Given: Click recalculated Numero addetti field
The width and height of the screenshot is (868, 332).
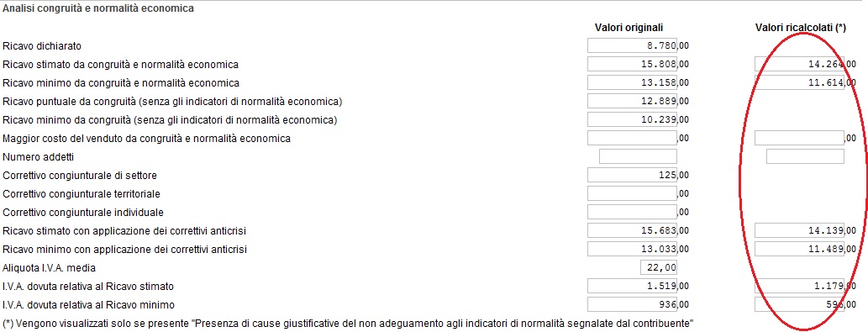Looking at the screenshot, I should [805, 156].
